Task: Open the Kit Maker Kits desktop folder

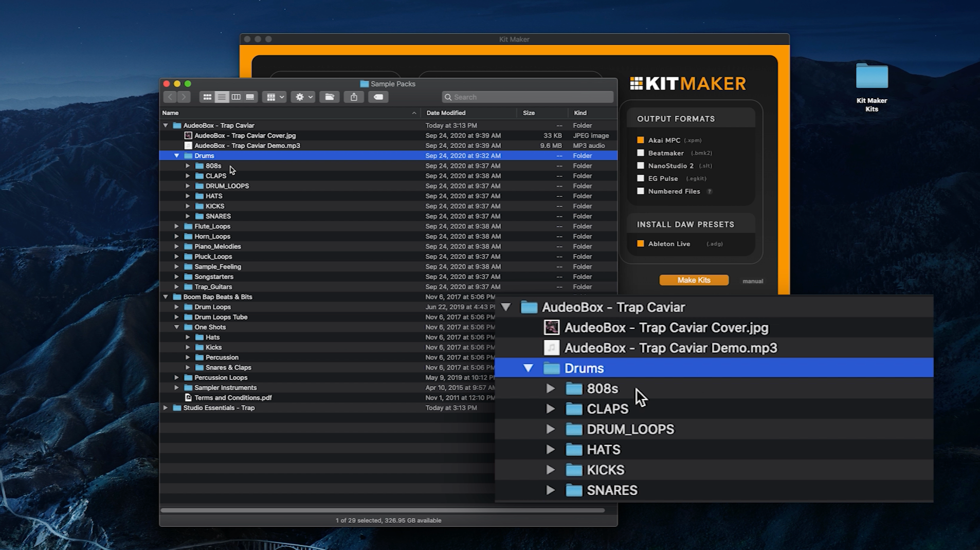Action: click(x=872, y=77)
